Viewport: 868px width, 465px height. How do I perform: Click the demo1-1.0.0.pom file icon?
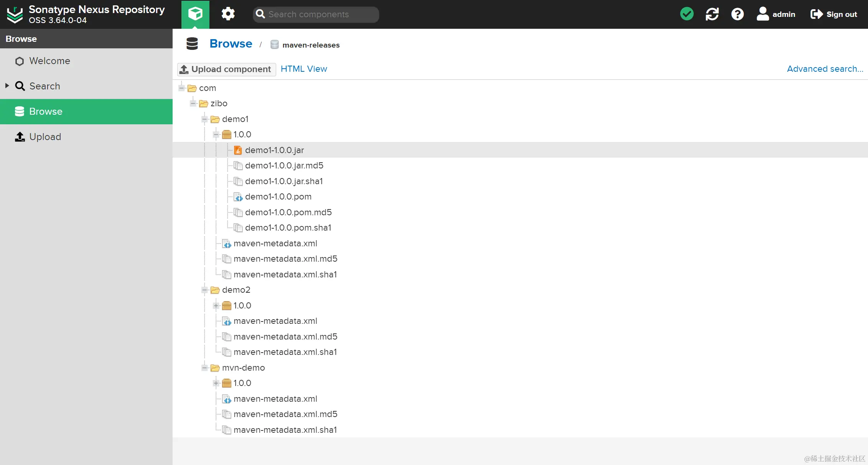tap(238, 197)
